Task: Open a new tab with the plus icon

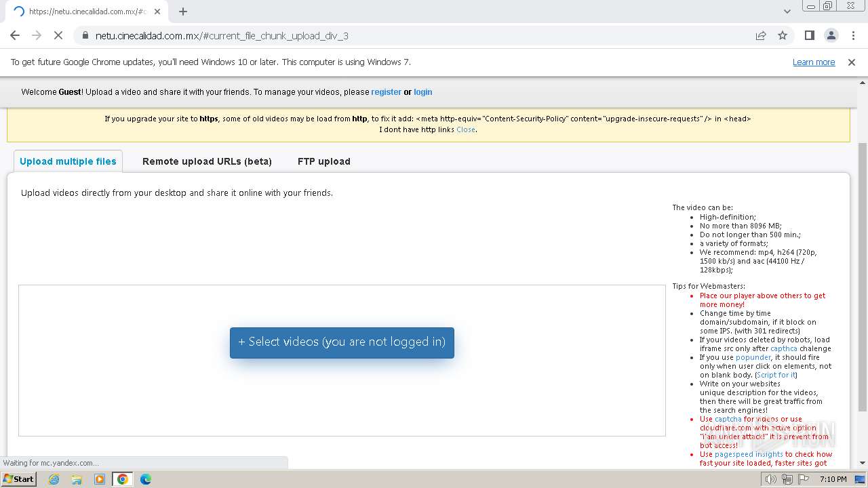Action: tap(183, 11)
